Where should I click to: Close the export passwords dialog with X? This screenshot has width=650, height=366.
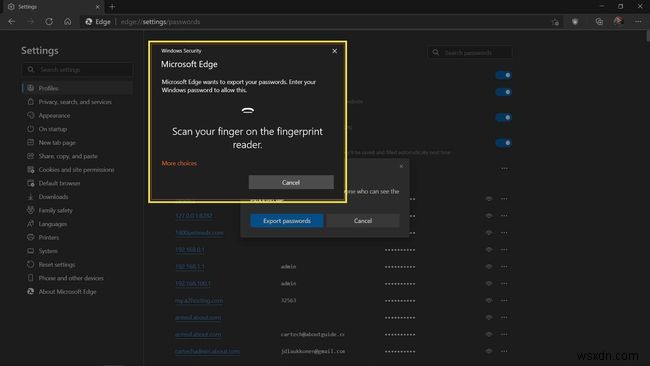(401, 166)
